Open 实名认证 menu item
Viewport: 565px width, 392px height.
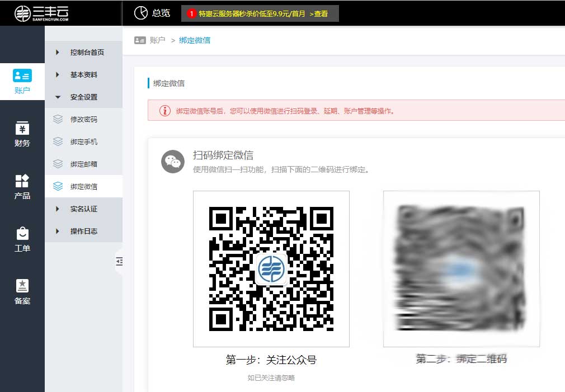tap(83, 209)
